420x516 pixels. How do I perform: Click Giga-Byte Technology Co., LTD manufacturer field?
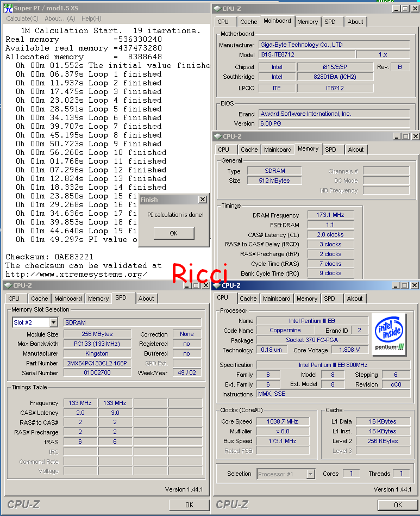[x=334, y=45]
